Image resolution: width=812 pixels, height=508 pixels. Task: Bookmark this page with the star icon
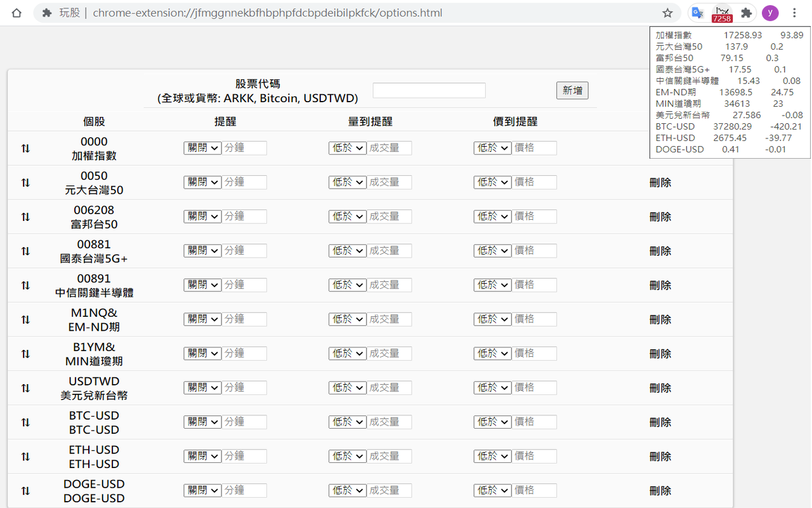pyautogui.click(x=667, y=13)
